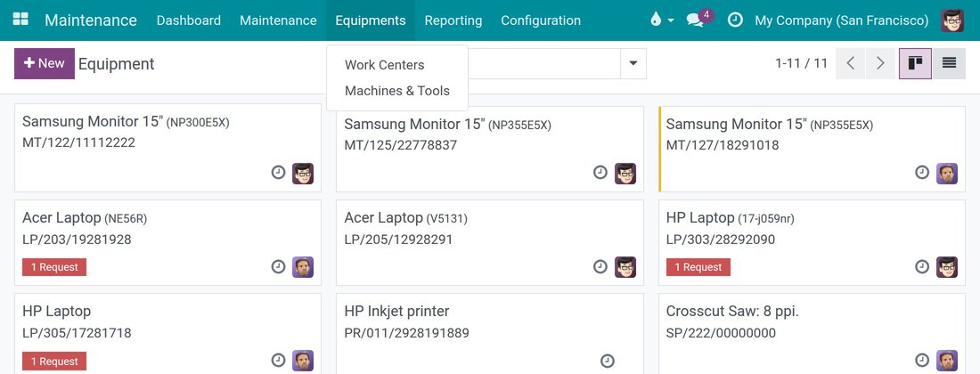980x374 pixels.
Task: Go to the next page of records
Action: [x=880, y=63]
